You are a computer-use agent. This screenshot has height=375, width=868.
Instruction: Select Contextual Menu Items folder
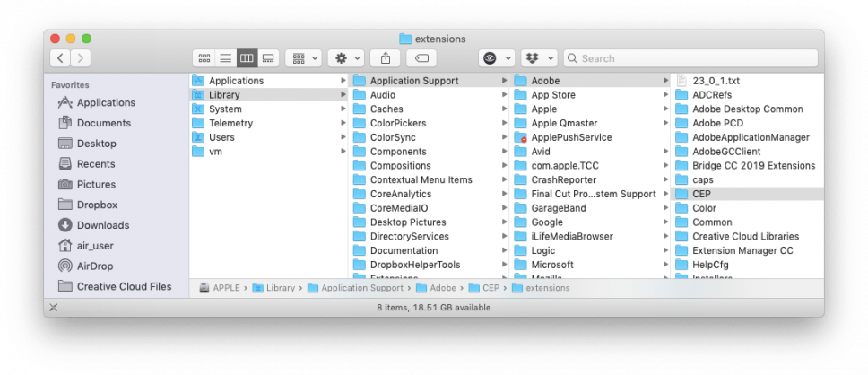430,179
